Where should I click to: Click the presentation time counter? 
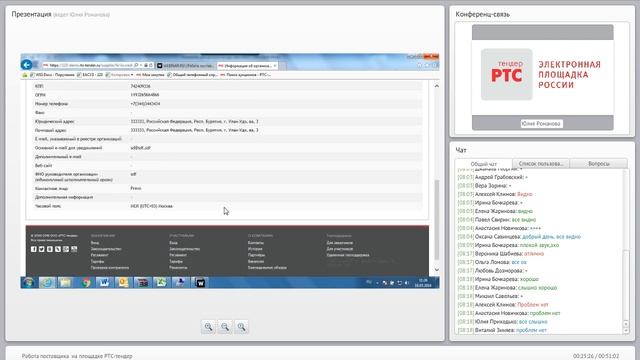point(596,356)
